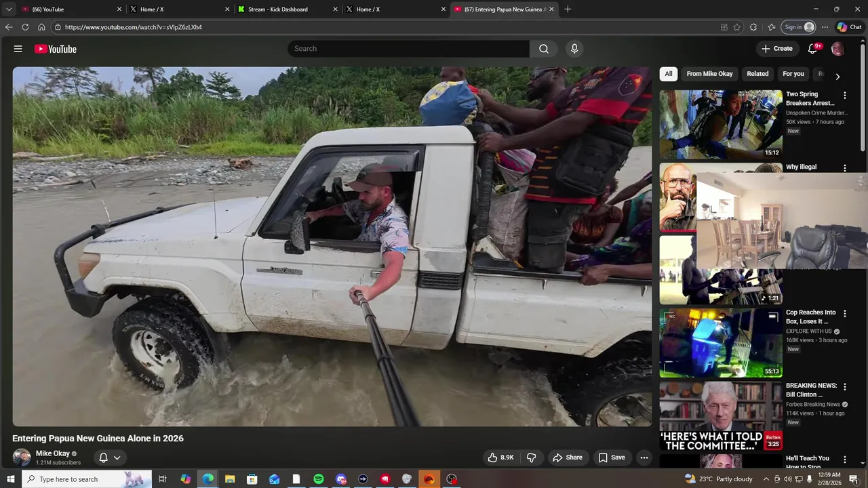
Task: Open YouTube notifications bell showing 9+
Action: click(813, 49)
